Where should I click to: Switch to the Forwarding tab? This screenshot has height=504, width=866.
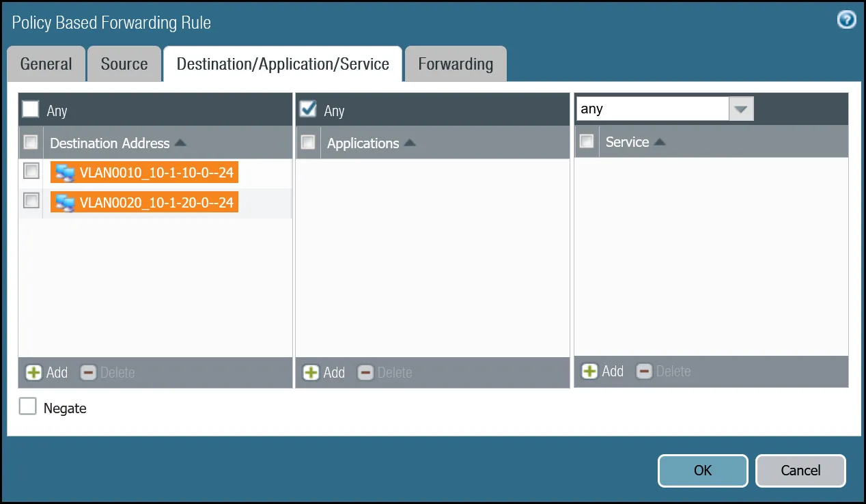(456, 64)
